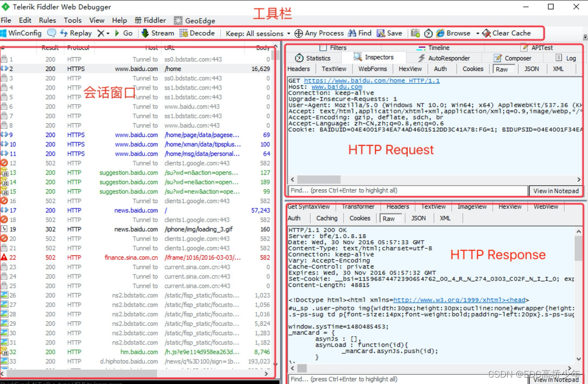588x384 pixels.
Task: Select the Inspectors tab
Action: click(x=373, y=58)
